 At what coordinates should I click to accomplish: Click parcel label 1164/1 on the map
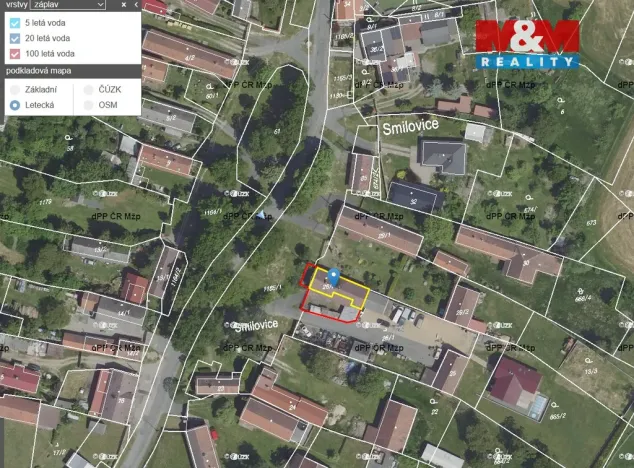click(213, 212)
